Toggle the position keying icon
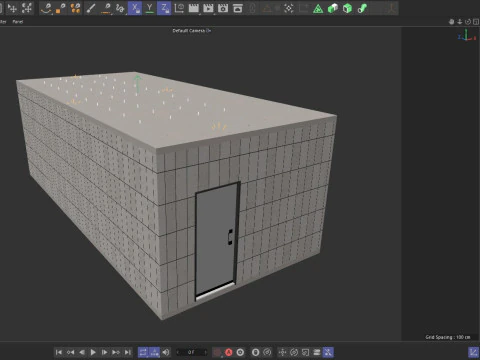Viewport: 480px width, 360px height. pyautogui.click(x=282, y=352)
